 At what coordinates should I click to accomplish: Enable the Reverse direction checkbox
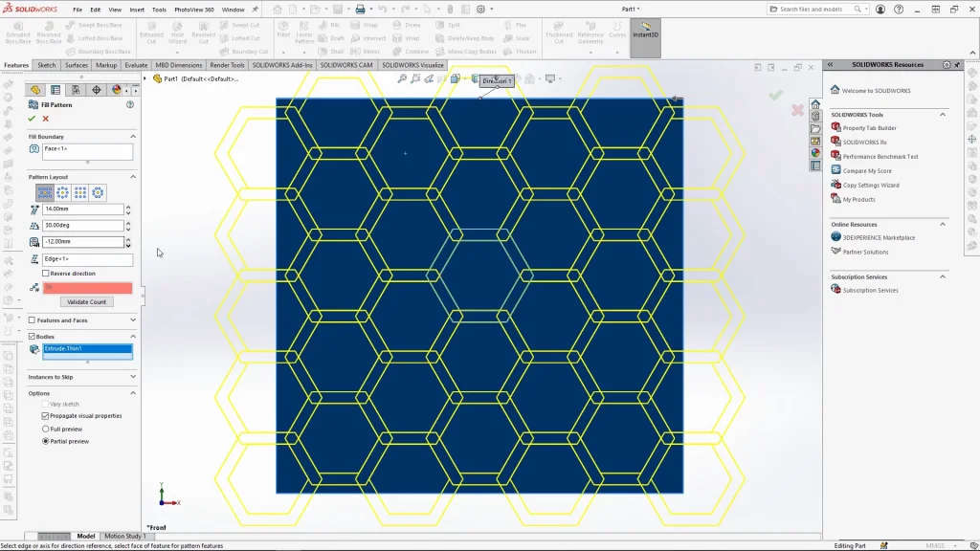46,274
